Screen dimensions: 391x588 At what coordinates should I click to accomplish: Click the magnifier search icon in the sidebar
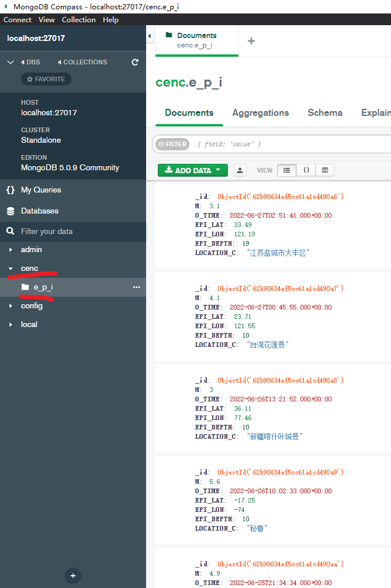pyautogui.click(x=11, y=231)
